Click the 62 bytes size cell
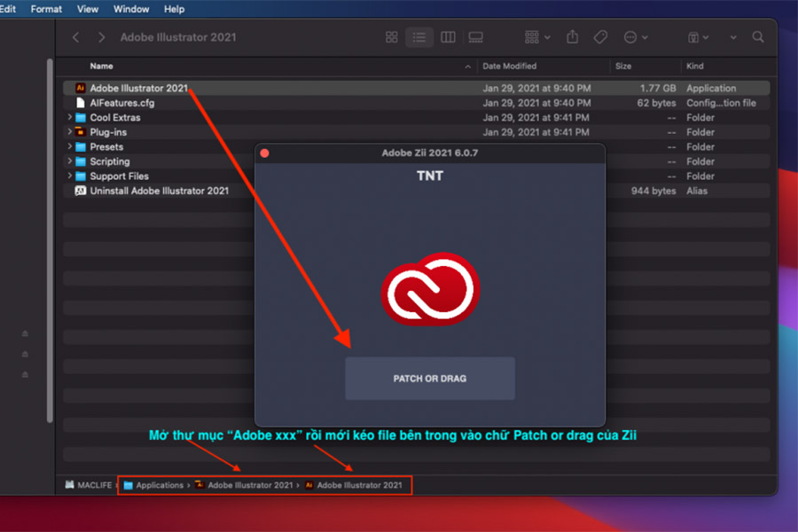 coord(656,103)
